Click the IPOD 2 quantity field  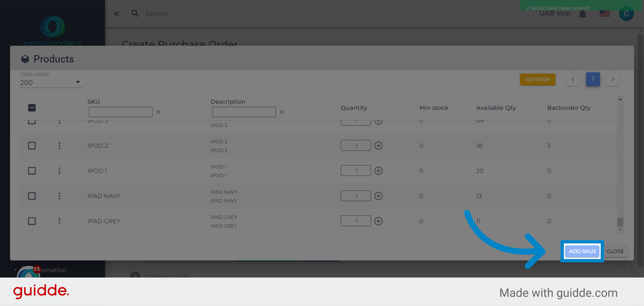pos(356,146)
